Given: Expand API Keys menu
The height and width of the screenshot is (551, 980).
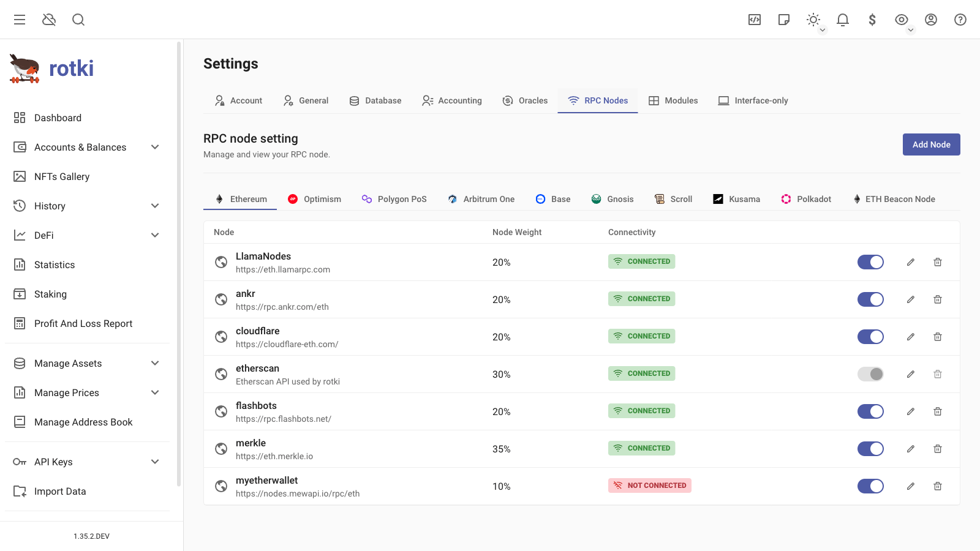Looking at the screenshot, I should [x=87, y=462].
